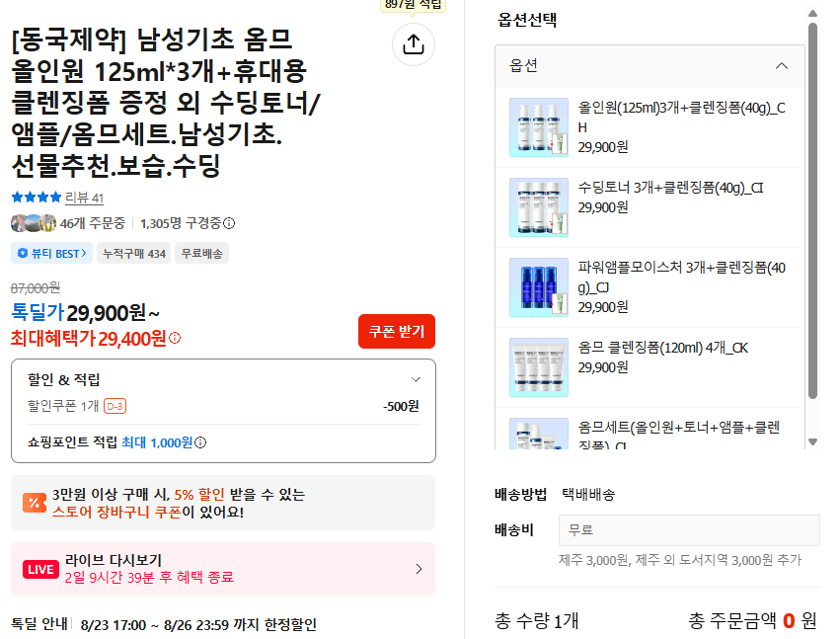This screenshot has height=639, width=840.
Task: Click 2일 9시간 39분 후 혜택 종료 text
Action: point(149,578)
